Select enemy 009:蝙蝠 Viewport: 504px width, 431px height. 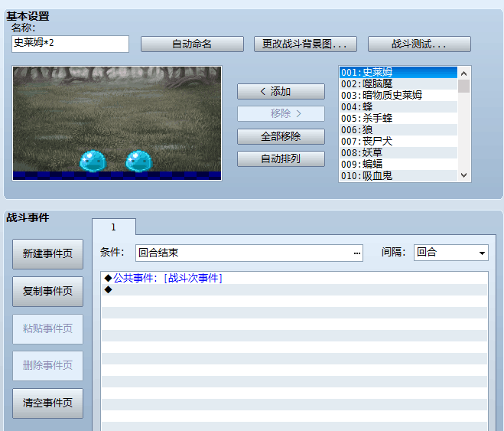[398, 165]
